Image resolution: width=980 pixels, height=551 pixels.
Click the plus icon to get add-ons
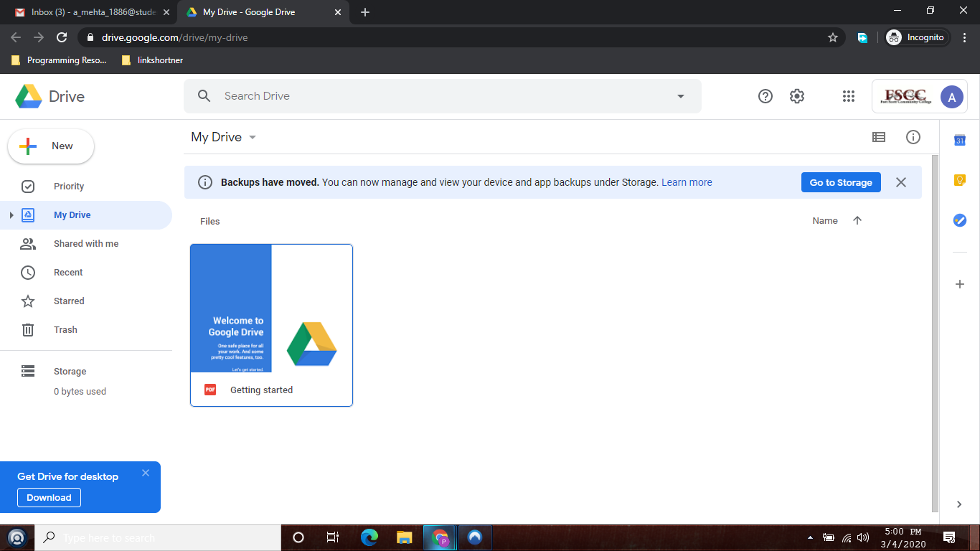coord(960,285)
